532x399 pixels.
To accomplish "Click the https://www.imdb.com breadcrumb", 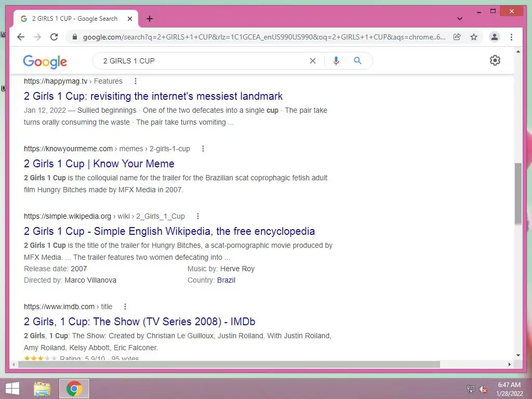I will 59,307.
